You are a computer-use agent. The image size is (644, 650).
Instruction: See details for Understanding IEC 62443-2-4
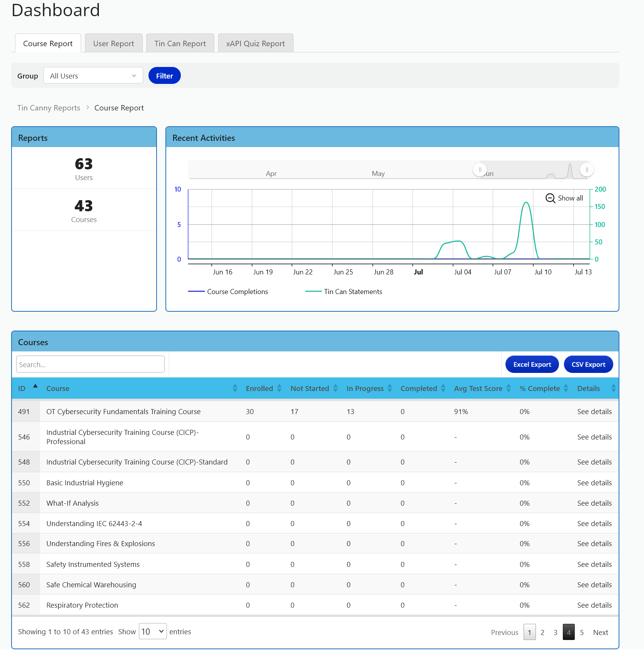coord(594,523)
